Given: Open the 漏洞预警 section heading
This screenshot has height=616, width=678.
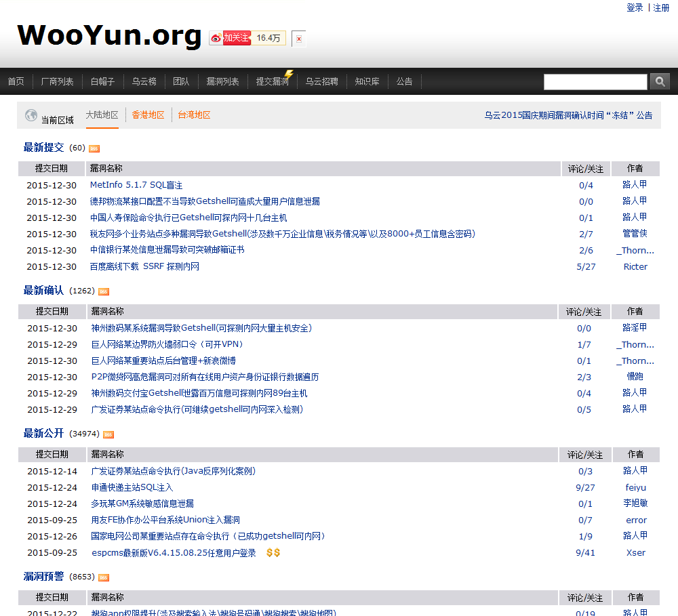Looking at the screenshot, I should tap(43, 576).
